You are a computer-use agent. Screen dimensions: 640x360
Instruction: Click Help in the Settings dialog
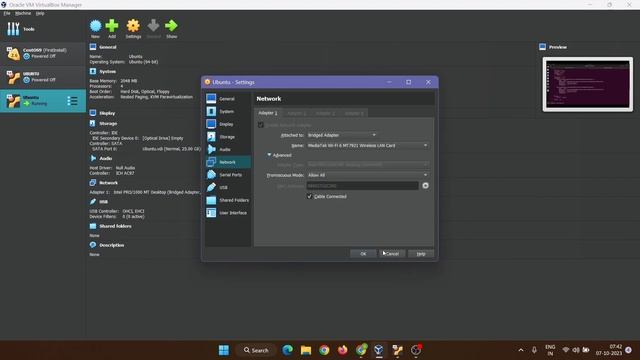point(421,253)
